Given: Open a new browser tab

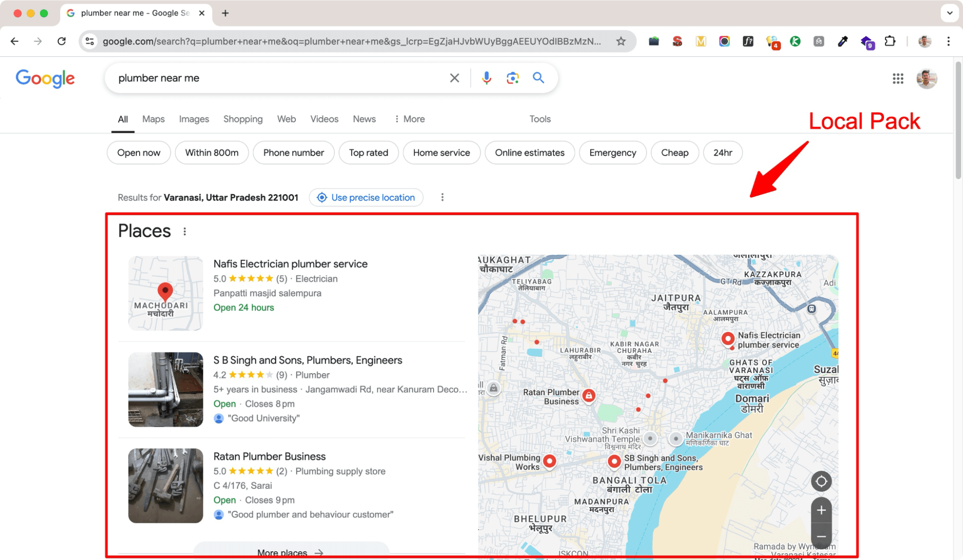Looking at the screenshot, I should click(x=225, y=13).
